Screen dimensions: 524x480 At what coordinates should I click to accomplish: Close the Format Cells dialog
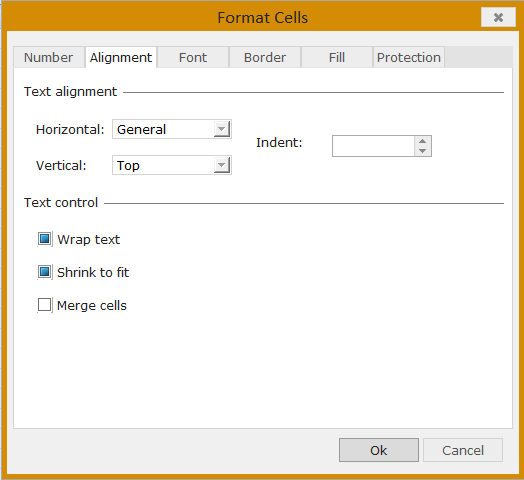498,17
